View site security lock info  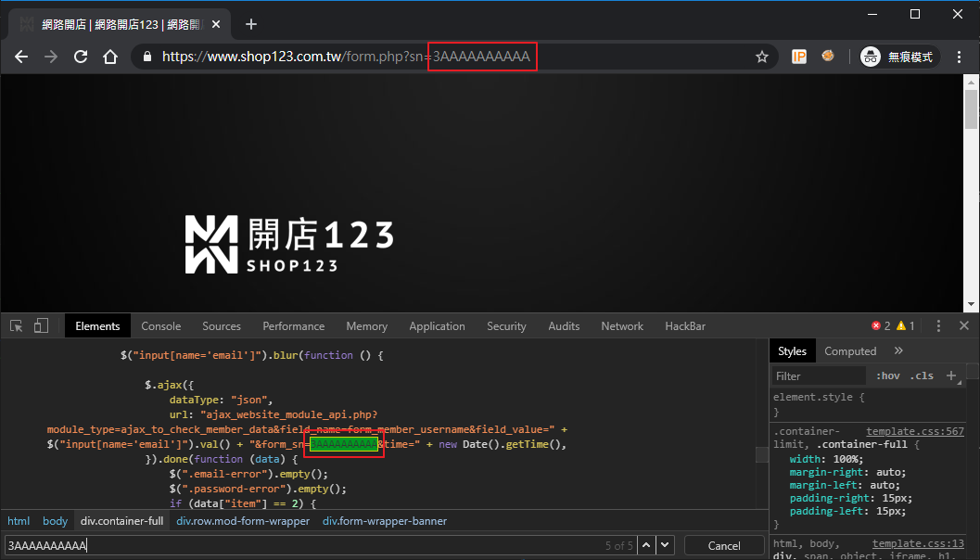click(147, 57)
